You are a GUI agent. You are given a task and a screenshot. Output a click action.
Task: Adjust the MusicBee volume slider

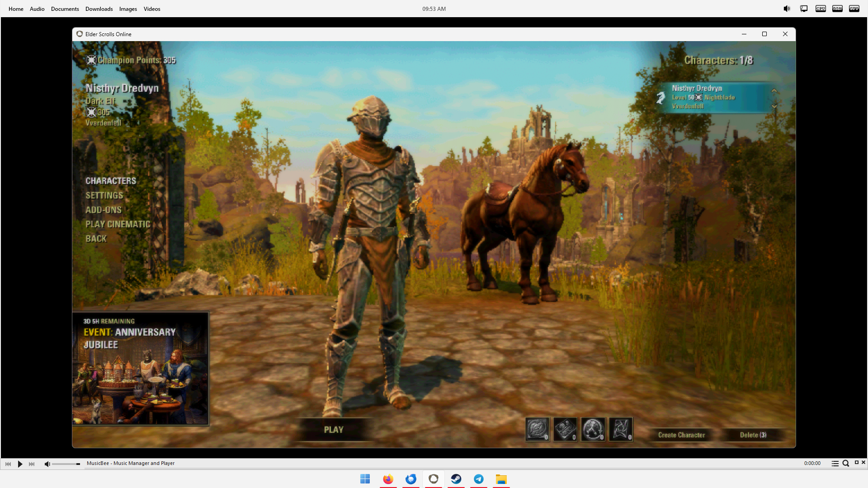66,464
